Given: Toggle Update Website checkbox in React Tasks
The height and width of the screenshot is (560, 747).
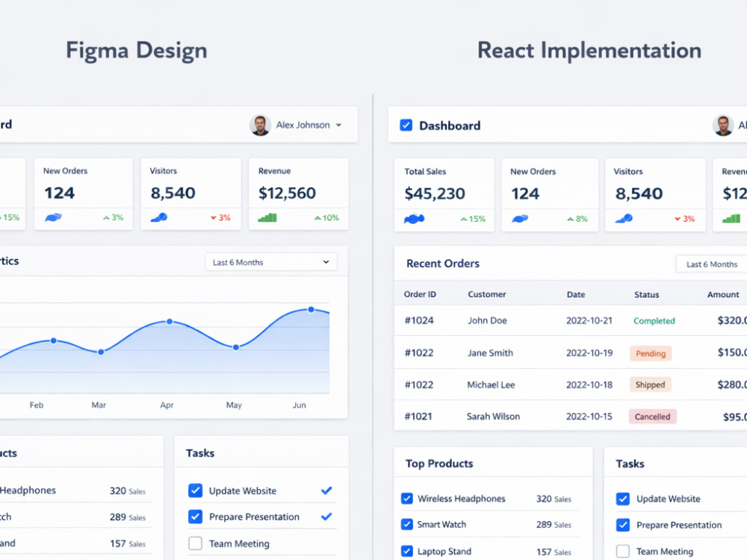Looking at the screenshot, I should click(623, 499).
